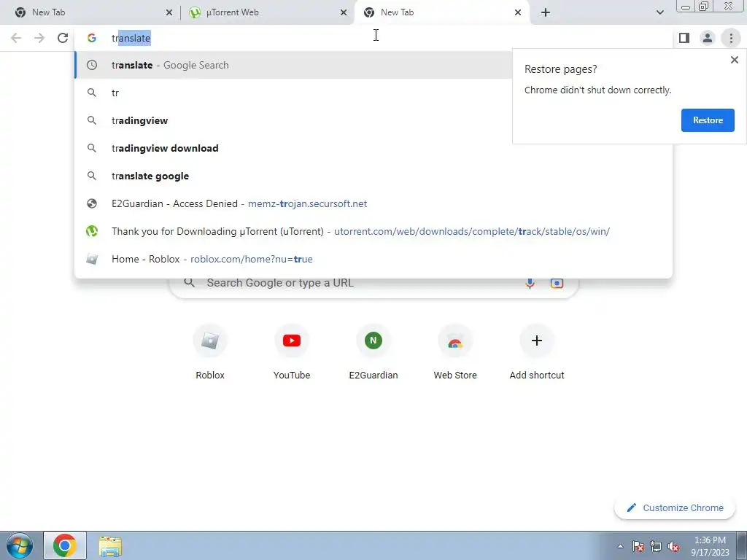Click the Restore button

click(708, 120)
